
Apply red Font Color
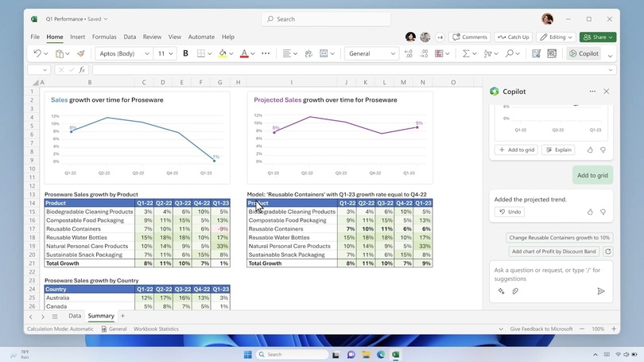click(244, 53)
